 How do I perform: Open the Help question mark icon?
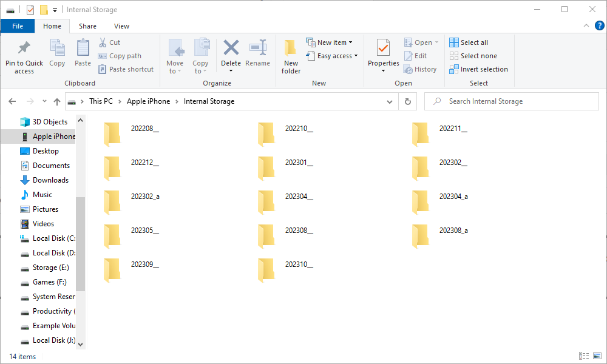pyautogui.click(x=599, y=25)
